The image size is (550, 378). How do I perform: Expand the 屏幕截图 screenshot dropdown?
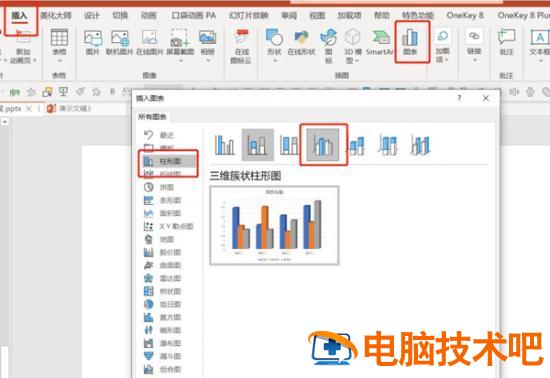coord(180,61)
